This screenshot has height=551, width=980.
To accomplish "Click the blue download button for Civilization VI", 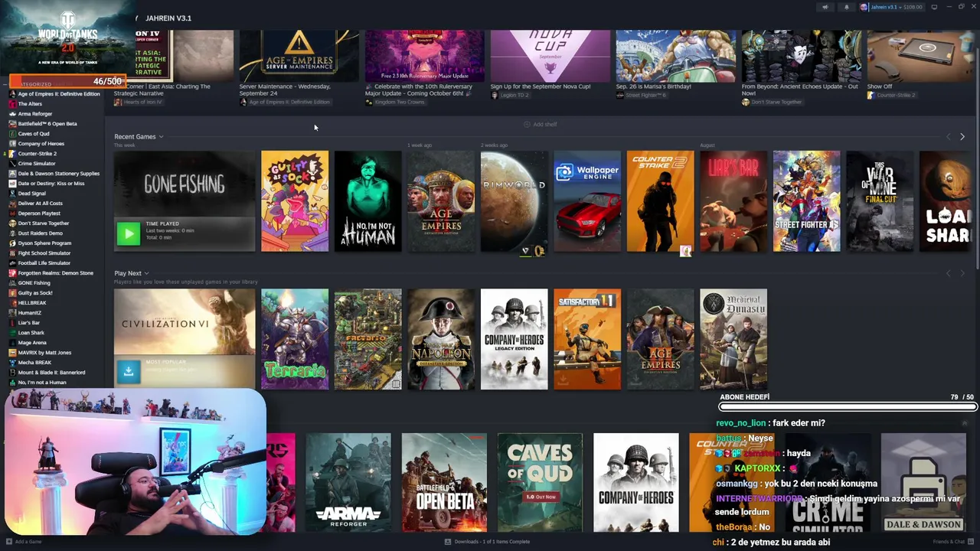I will tap(128, 371).
